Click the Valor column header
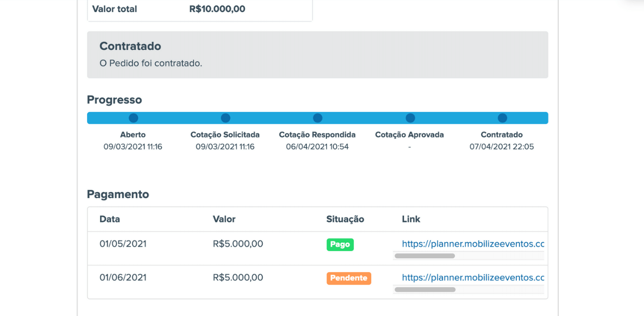The height and width of the screenshot is (316, 644). tap(224, 219)
